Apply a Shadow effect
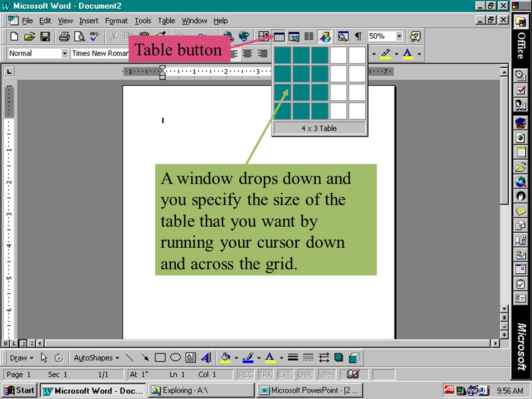The height and width of the screenshot is (399, 532). point(339,357)
